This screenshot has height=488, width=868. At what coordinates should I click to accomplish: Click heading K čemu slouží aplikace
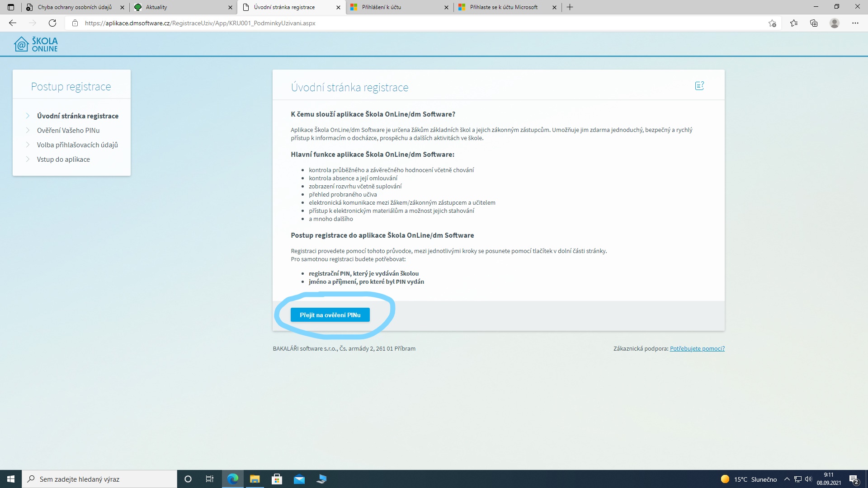(x=373, y=114)
